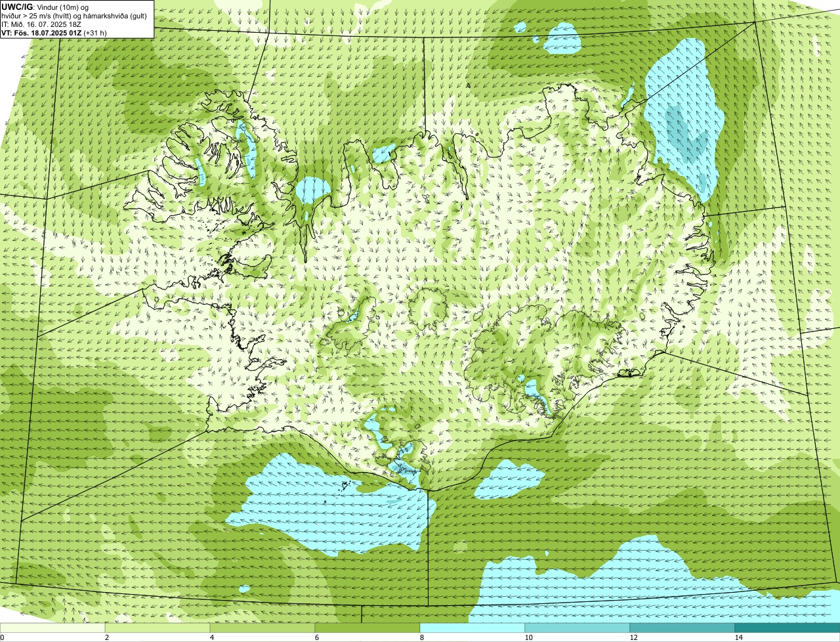This screenshot has height=642, width=840.
Task: Click the 12–14 m/s teal scale swatch
Action: 682,628
